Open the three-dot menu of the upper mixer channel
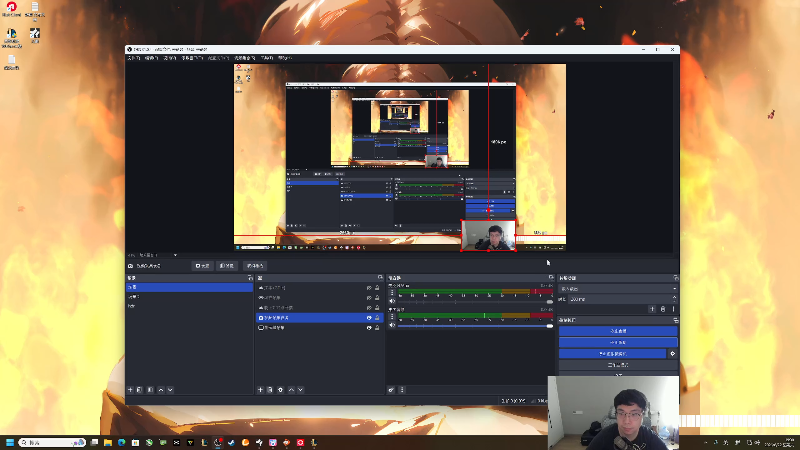The height and width of the screenshot is (450, 800). click(x=392, y=293)
